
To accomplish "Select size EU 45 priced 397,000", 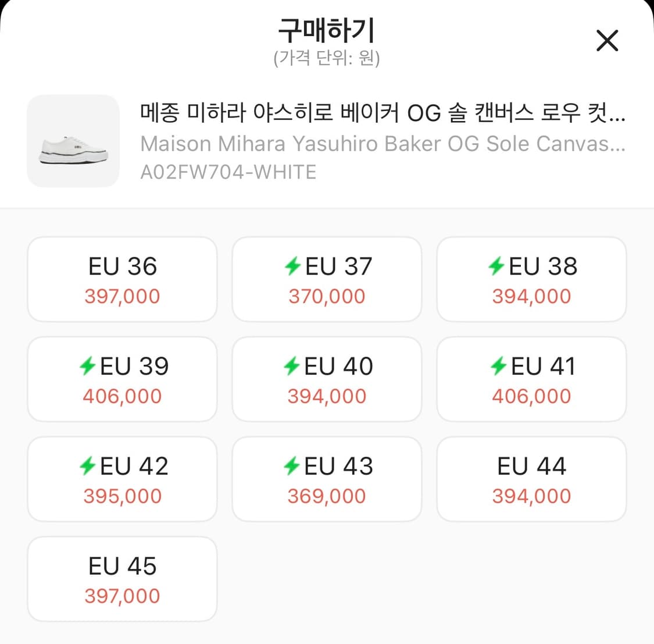I will click(122, 578).
